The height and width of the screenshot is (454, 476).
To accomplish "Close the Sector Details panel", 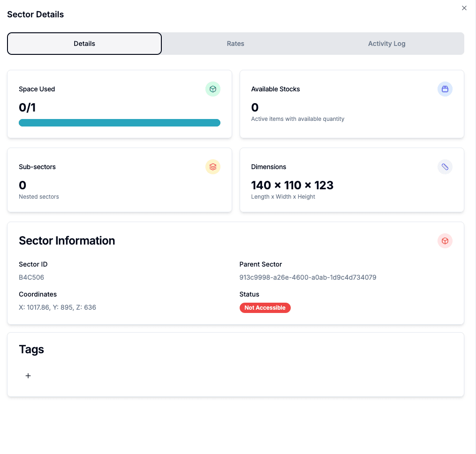I will (464, 8).
